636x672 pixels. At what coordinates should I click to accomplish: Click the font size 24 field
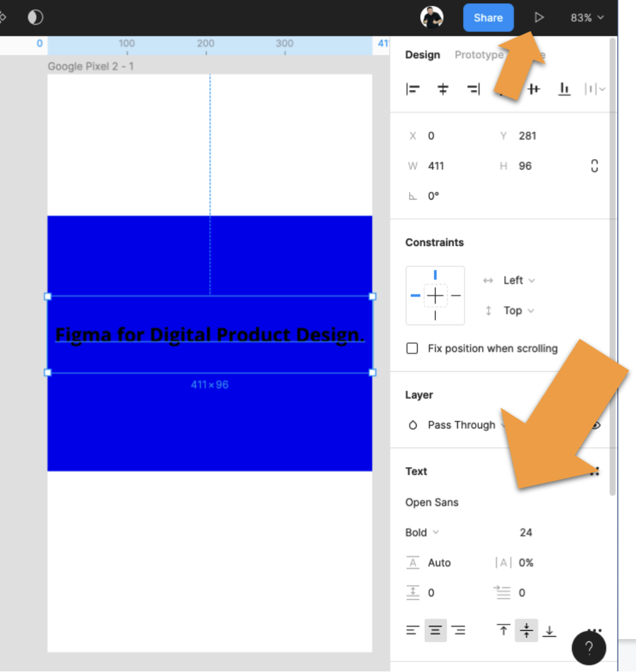coord(526,532)
